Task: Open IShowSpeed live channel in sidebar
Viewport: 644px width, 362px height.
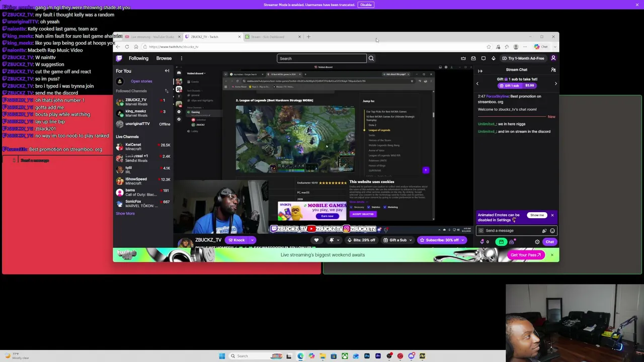Action: (x=144, y=181)
